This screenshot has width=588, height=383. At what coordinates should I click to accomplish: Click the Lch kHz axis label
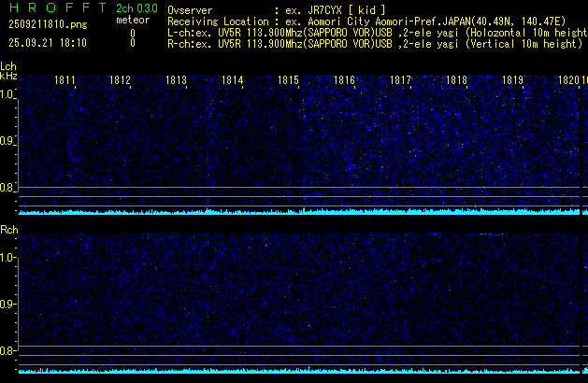(x=8, y=73)
